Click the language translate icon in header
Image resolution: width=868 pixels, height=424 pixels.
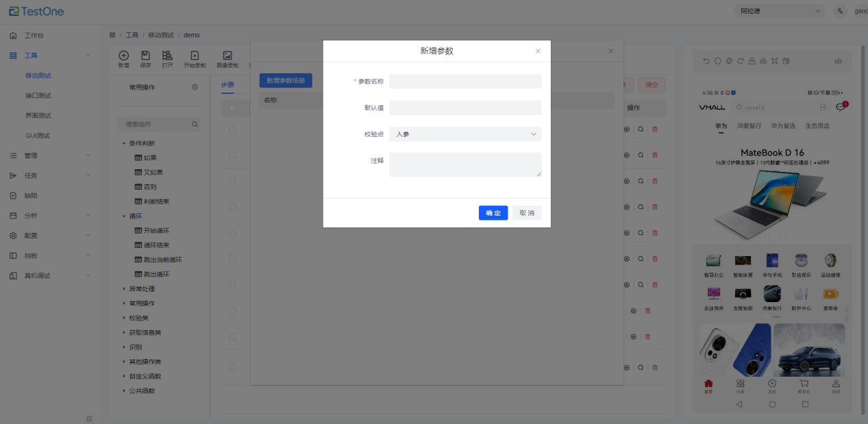click(840, 11)
